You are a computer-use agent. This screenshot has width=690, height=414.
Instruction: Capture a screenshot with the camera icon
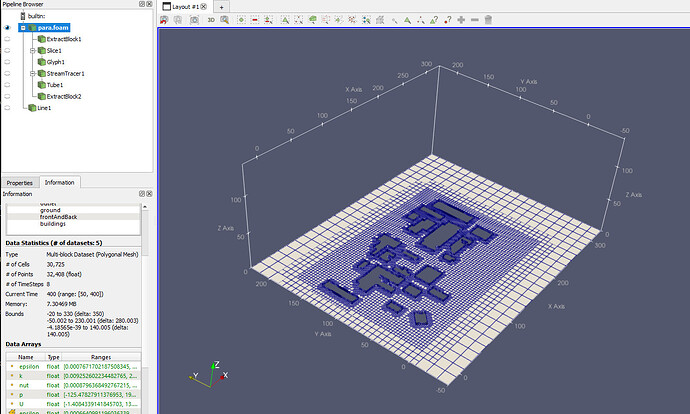tap(194, 20)
